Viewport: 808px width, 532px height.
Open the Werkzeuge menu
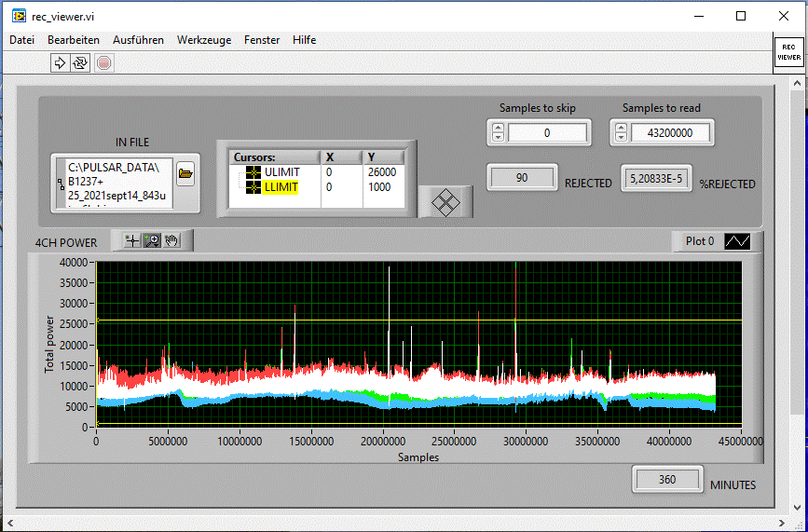coord(204,40)
